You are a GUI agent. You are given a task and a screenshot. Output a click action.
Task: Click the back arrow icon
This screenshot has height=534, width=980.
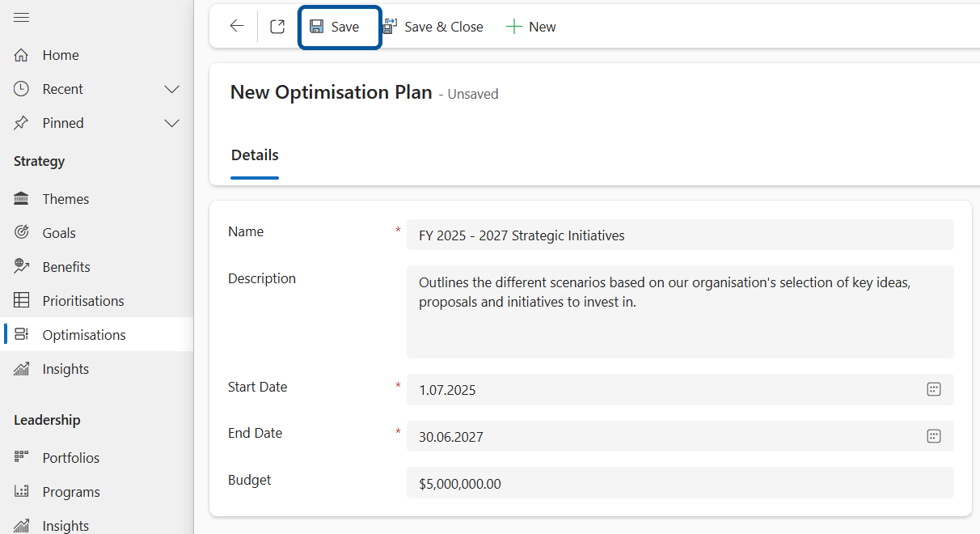236,27
